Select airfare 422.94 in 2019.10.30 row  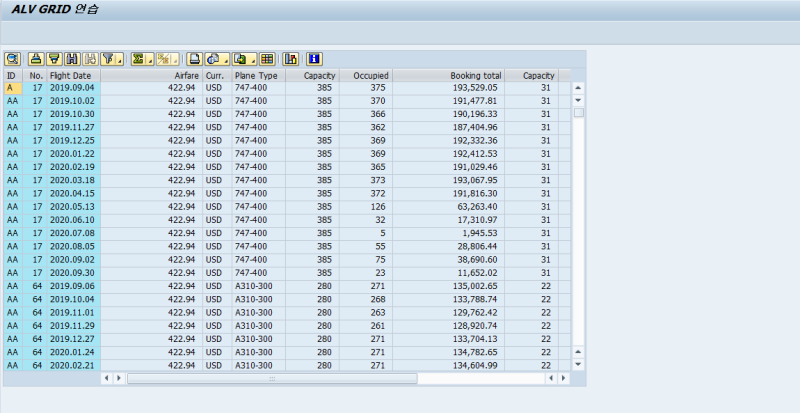pos(152,114)
